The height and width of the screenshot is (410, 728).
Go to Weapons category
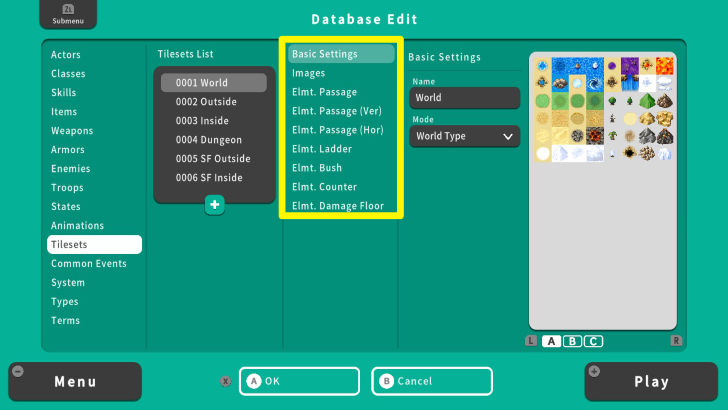click(x=72, y=131)
